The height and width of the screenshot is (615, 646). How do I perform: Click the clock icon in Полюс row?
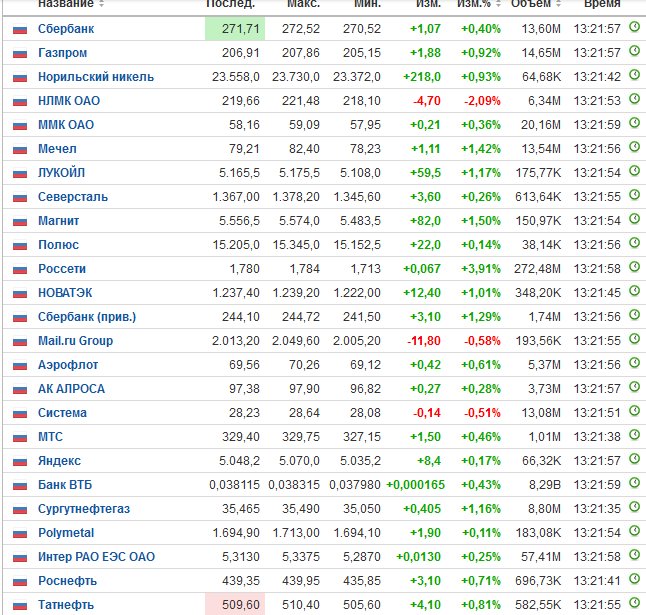point(634,243)
